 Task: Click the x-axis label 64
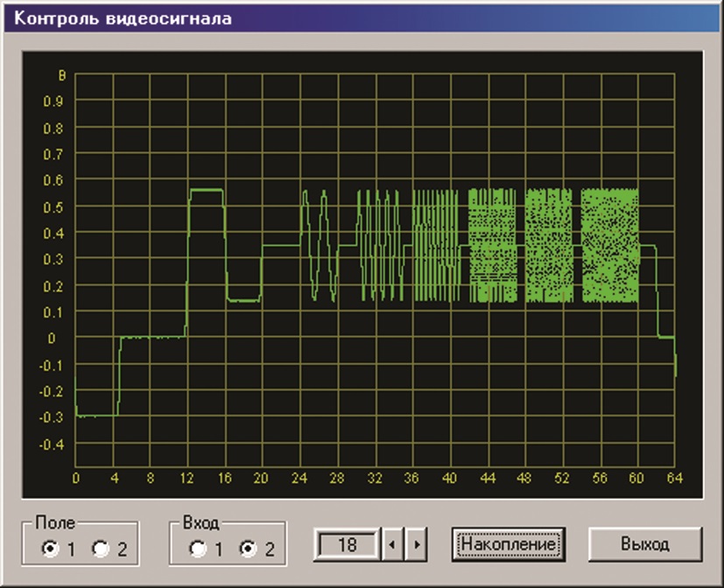(x=675, y=478)
